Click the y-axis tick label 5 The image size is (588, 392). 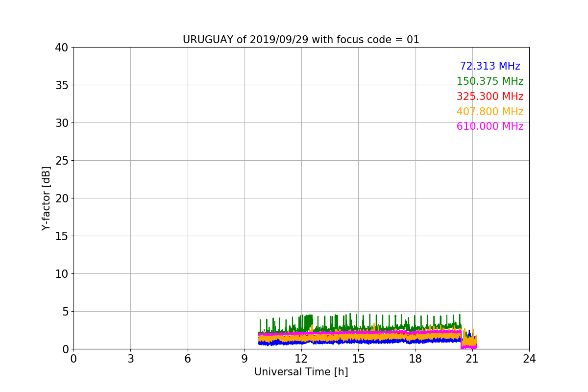(65, 312)
